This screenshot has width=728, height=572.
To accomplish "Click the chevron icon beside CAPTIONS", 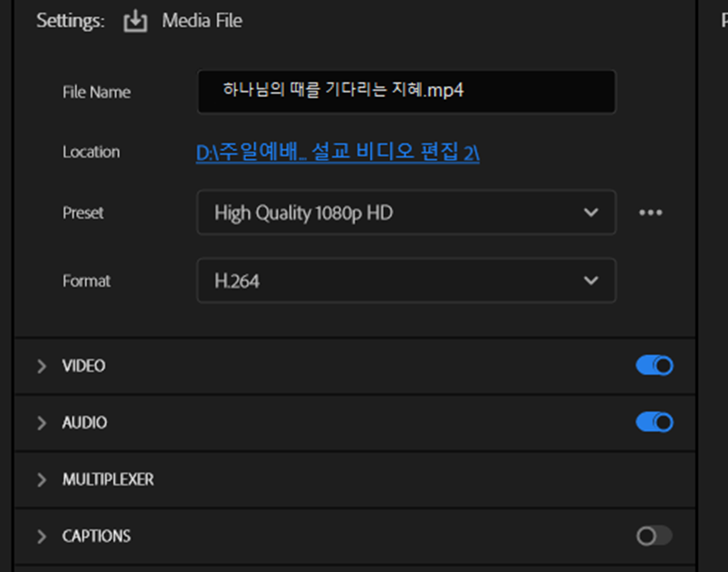I will point(41,537).
